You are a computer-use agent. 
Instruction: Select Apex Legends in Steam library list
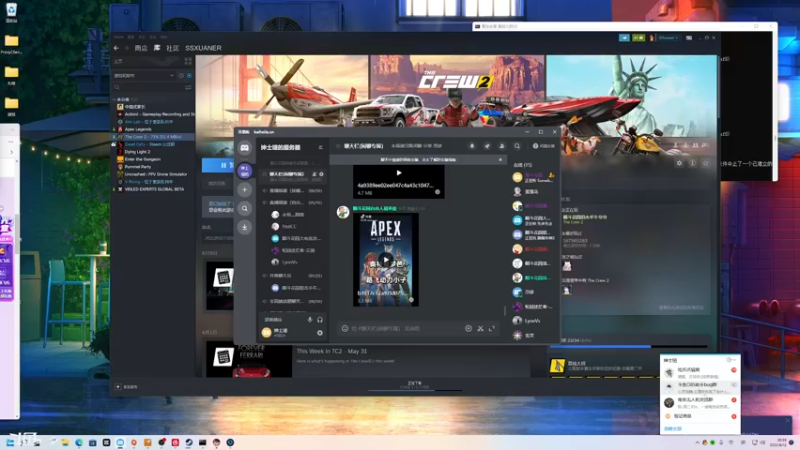138,129
